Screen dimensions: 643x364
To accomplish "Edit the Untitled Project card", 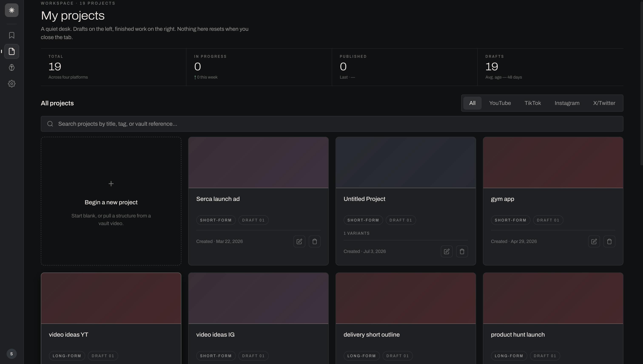I will [x=447, y=251].
